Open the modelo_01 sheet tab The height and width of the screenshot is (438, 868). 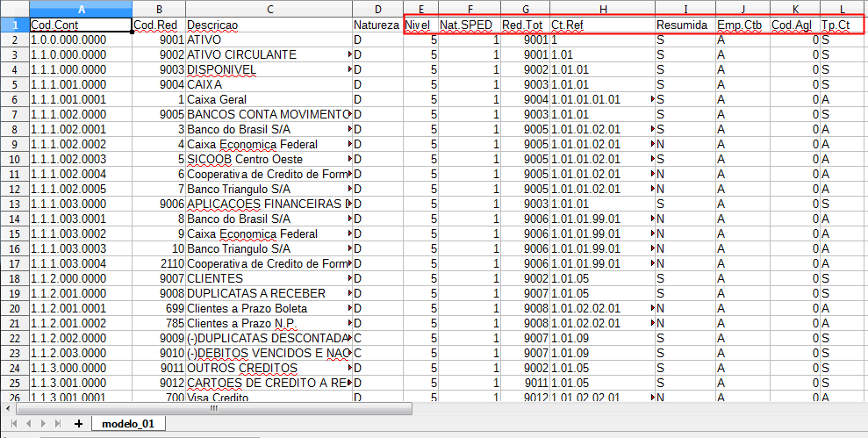(127, 424)
